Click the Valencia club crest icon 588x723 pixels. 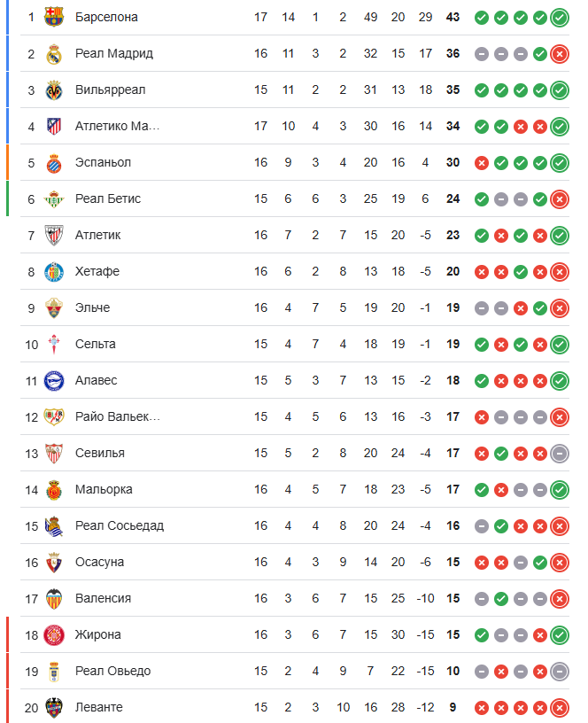(x=54, y=599)
